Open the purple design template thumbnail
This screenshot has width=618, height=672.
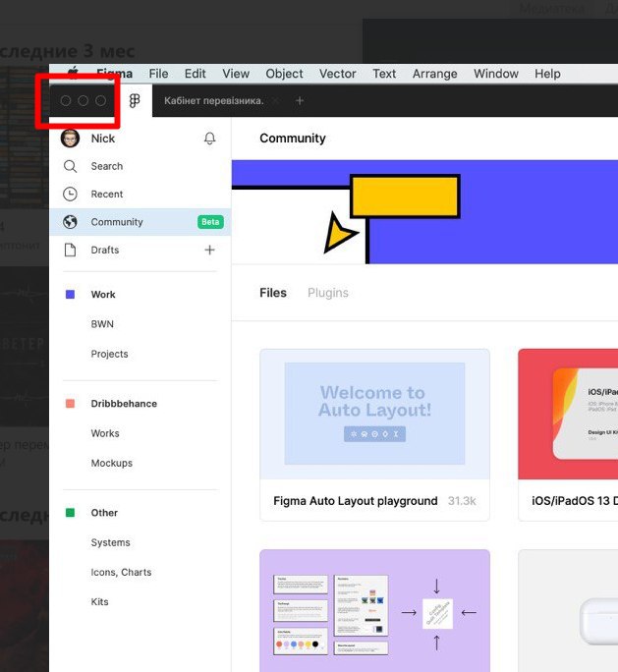(x=374, y=611)
